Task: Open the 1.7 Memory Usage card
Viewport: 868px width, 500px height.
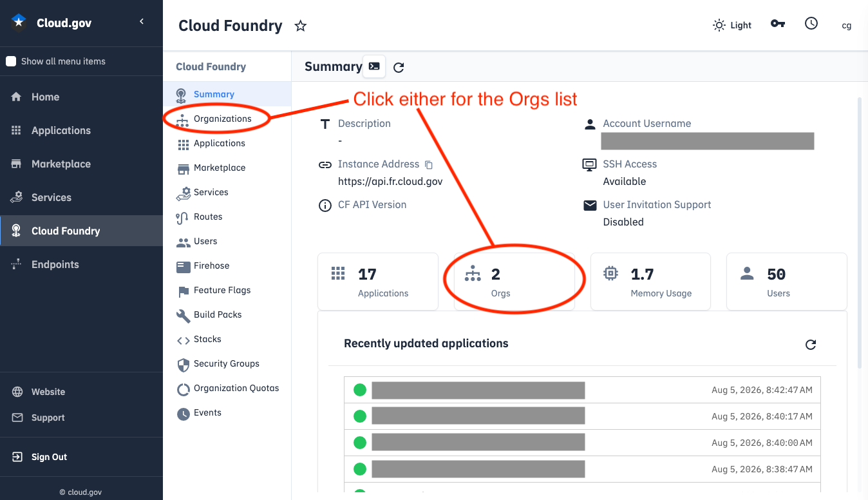Action: [650, 282]
